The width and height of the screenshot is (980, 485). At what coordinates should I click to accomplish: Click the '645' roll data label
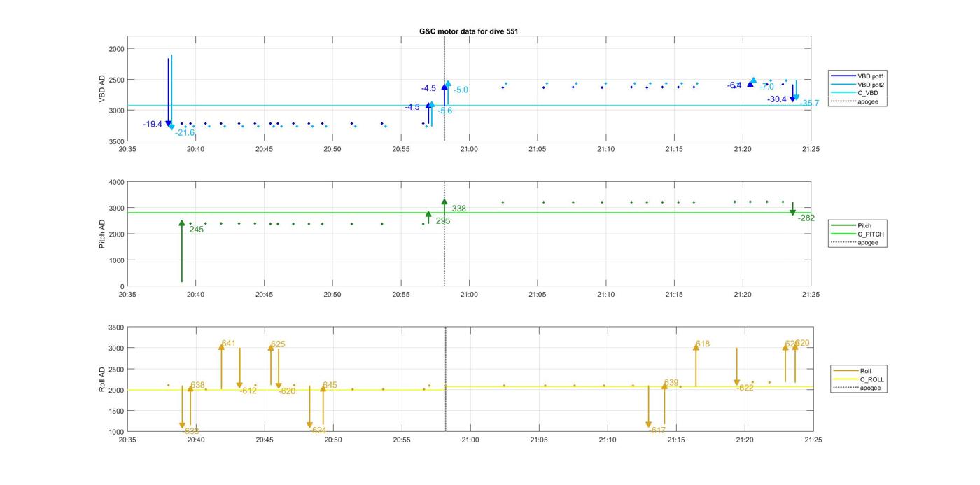pyautogui.click(x=330, y=386)
